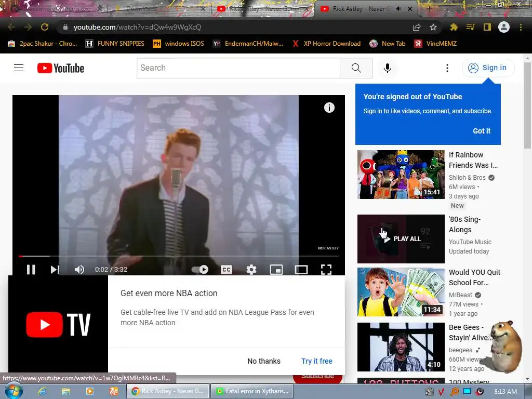This screenshot has height=399, width=532.
Task: Open Windows Media Player taskbar icon
Action: (89, 391)
